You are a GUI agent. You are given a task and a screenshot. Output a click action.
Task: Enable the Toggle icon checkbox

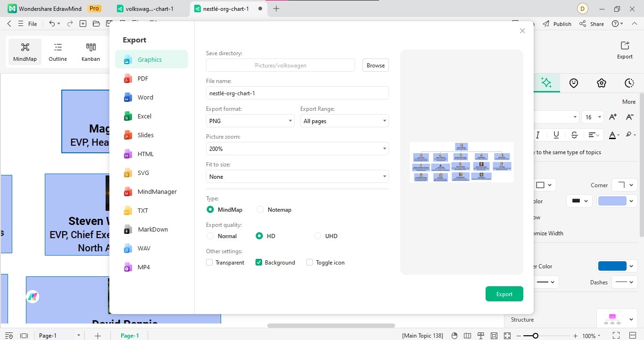(310, 262)
